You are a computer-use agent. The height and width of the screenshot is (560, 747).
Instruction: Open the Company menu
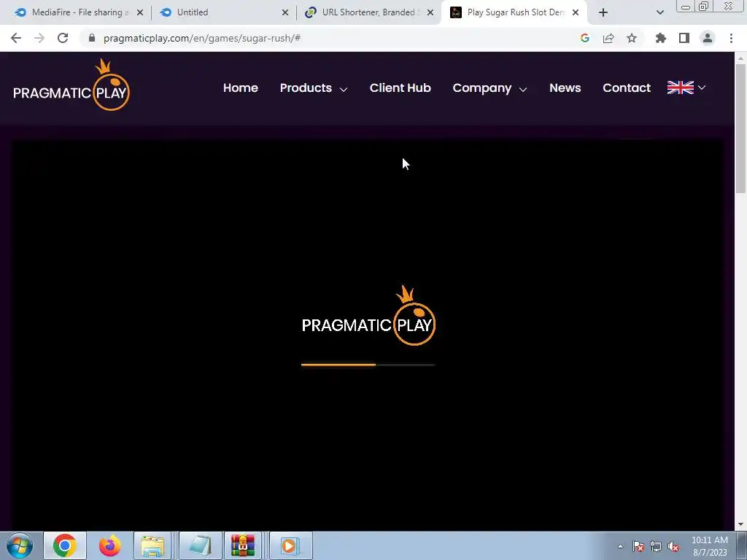(482, 88)
